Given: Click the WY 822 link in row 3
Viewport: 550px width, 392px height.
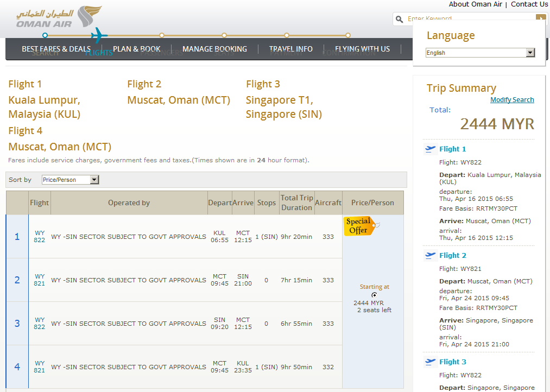Looking at the screenshot, I should coord(39,324).
